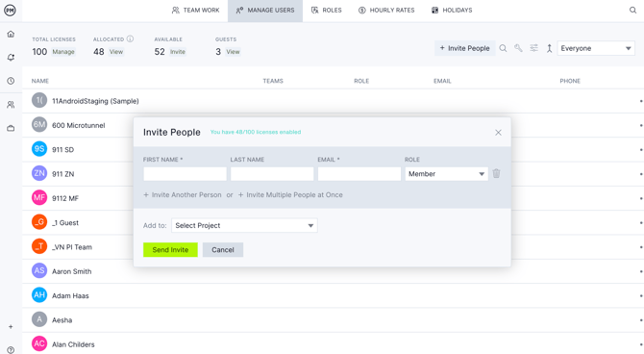Click View next to allocated count
The image size is (644, 354).
pyautogui.click(x=115, y=52)
